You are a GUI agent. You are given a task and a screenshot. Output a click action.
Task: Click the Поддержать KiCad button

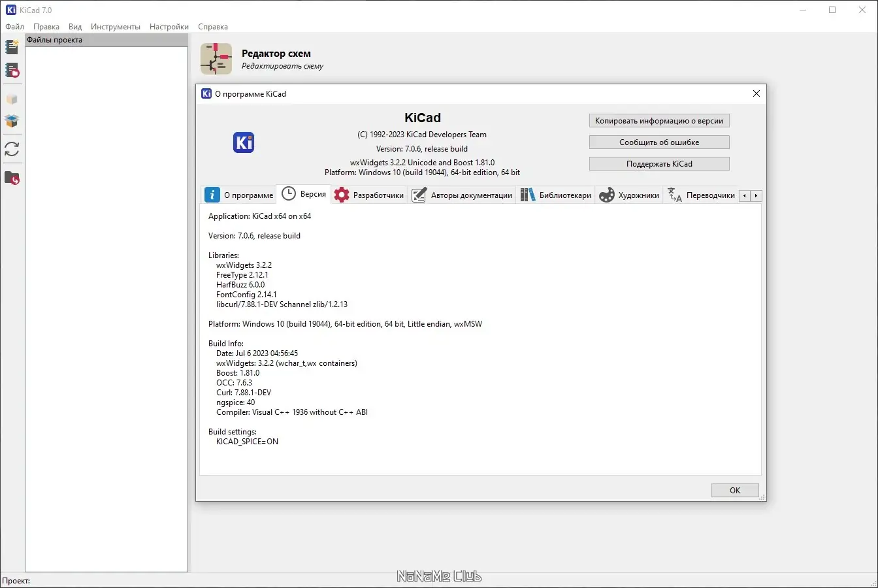[659, 164]
